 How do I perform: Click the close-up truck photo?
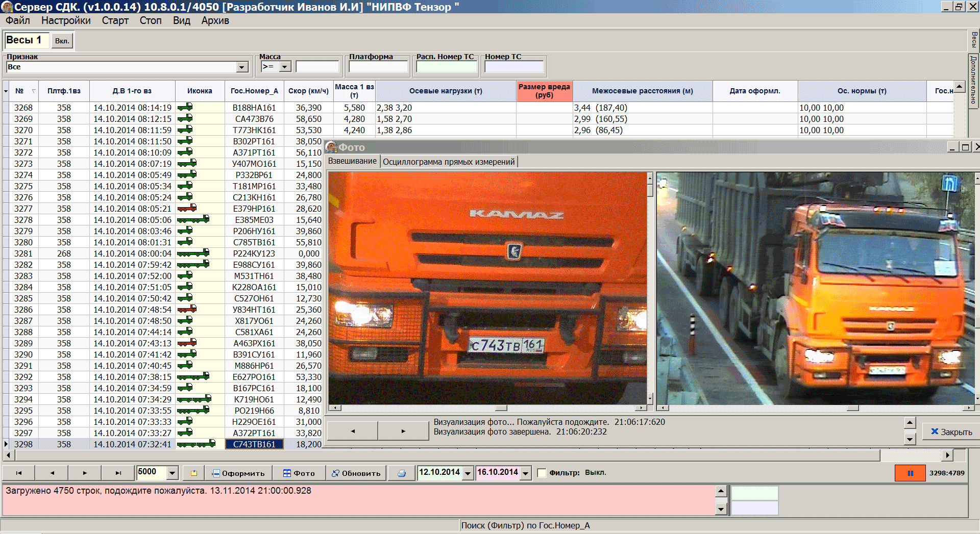click(x=487, y=288)
